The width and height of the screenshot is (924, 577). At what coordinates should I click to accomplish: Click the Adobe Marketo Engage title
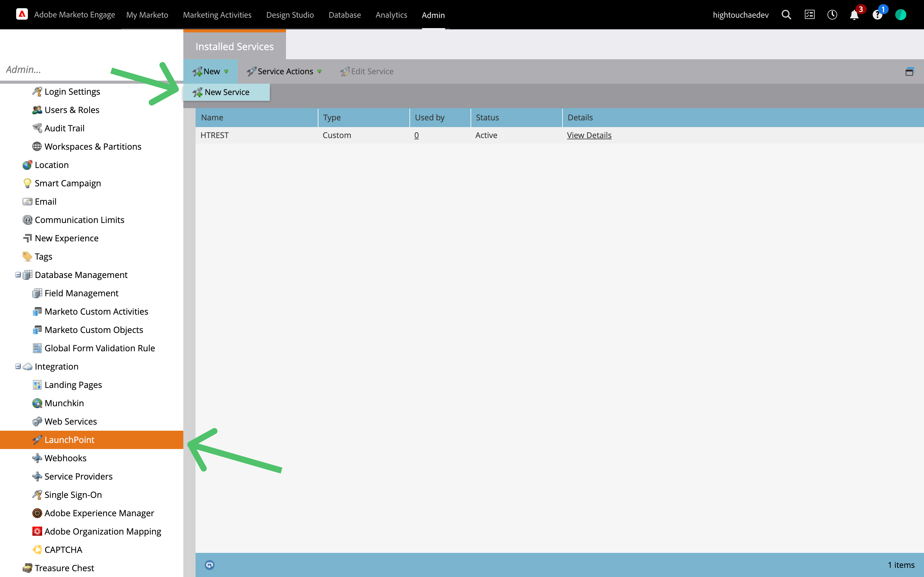(x=75, y=14)
